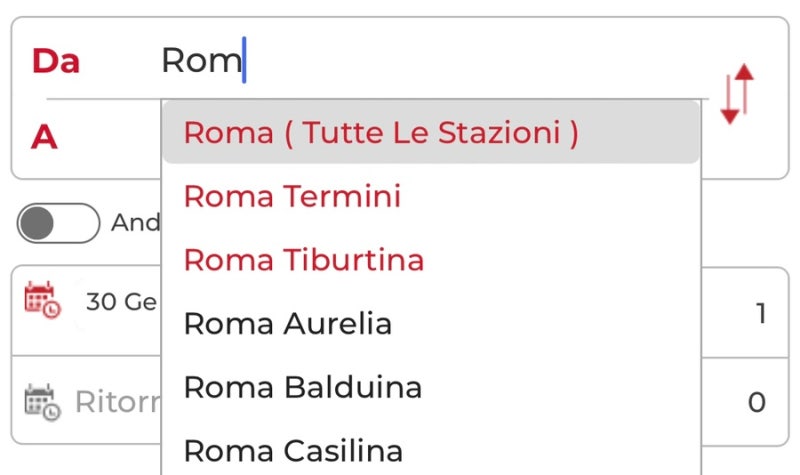Click the red A destination label
Image resolution: width=800 pixels, height=475 pixels.
tap(44, 137)
